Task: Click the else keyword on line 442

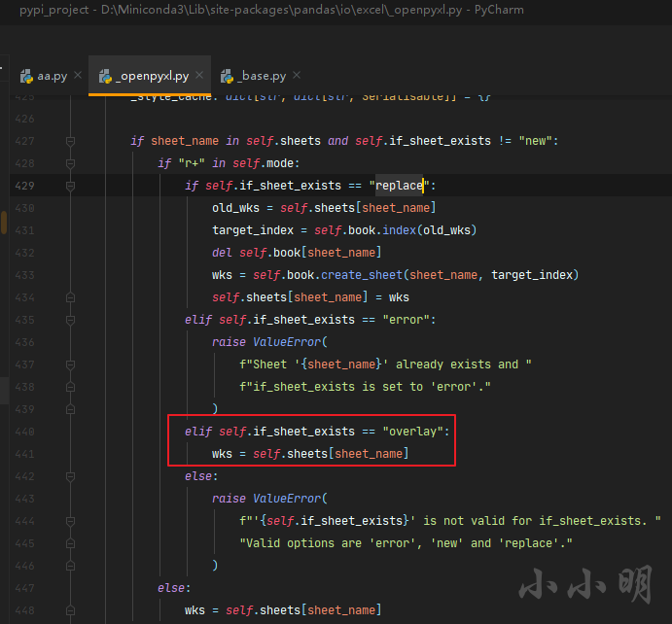Action: coord(198,476)
